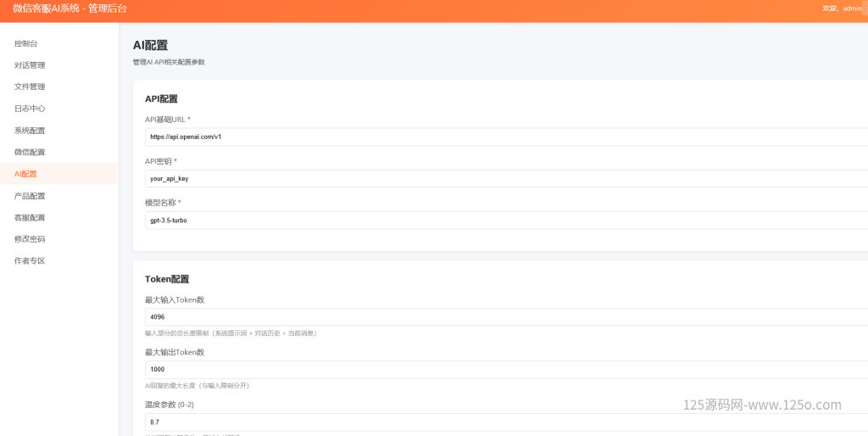Open 文件管理 from the sidebar
This screenshot has height=436, width=868.
(x=30, y=87)
